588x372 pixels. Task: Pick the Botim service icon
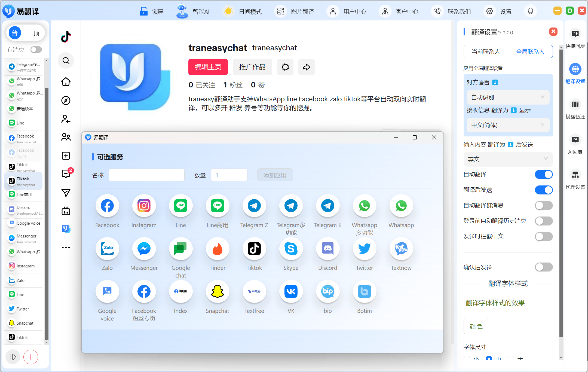coord(365,291)
